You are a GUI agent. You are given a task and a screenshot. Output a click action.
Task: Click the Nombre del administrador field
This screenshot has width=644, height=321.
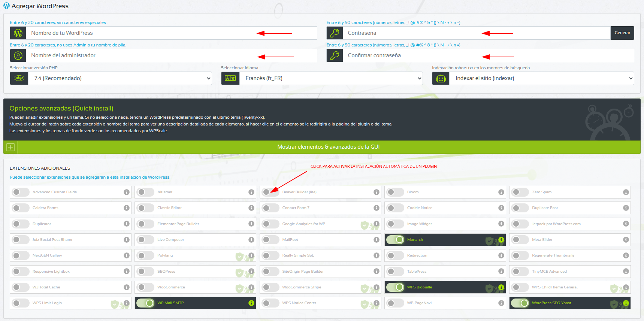coord(172,55)
